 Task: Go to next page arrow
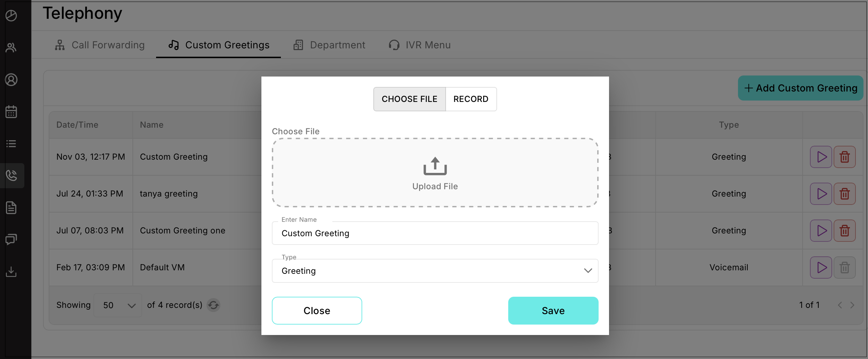point(852,305)
